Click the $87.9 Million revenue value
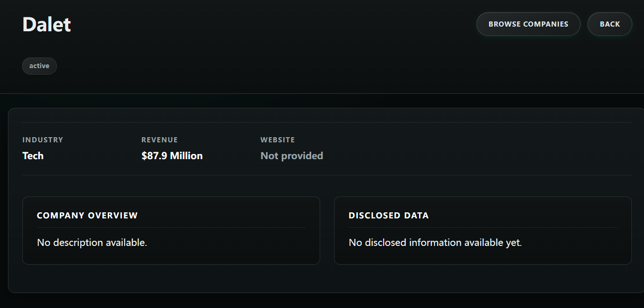 click(x=172, y=156)
